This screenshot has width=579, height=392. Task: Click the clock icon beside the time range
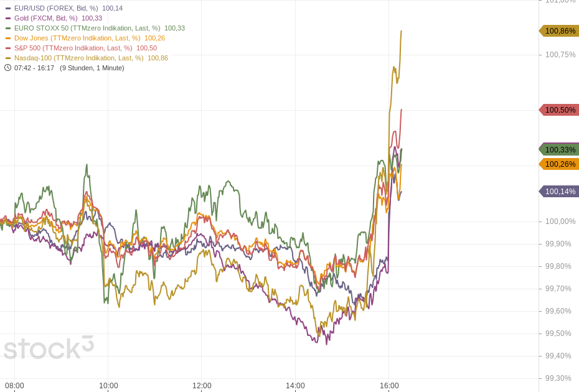point(7,68)
